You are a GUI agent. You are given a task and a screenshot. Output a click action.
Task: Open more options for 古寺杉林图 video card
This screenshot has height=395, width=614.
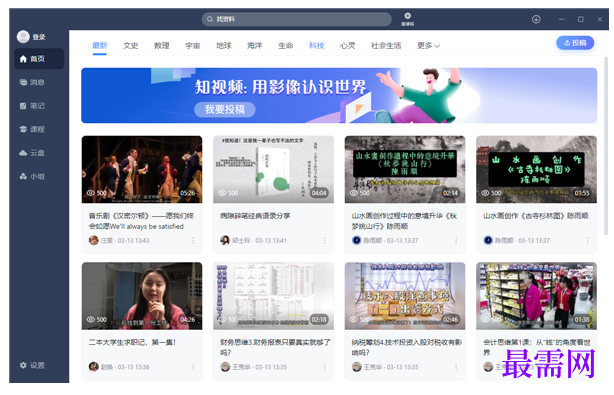587,240
